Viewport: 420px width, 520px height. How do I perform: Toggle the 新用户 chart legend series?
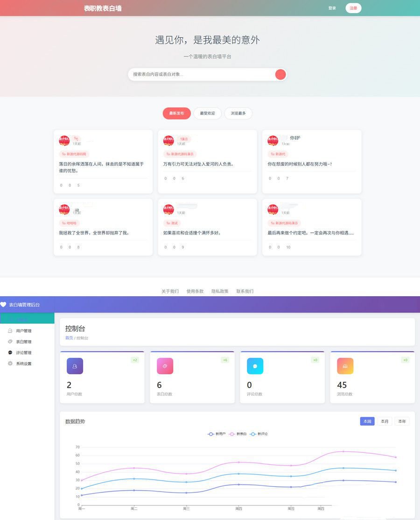[x=217, y=434]
